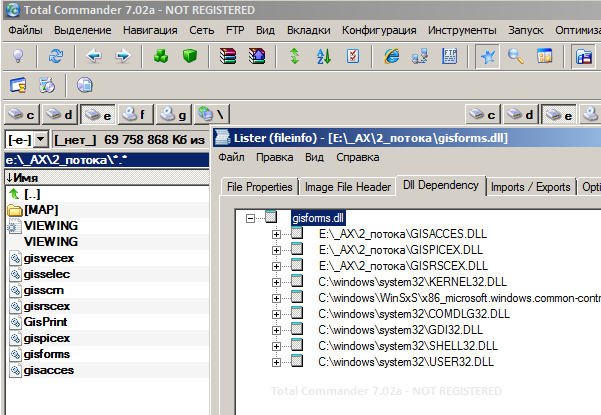Open the Конфигурация menu
Viewport: 601px width, 415px height.
point(379,30)
